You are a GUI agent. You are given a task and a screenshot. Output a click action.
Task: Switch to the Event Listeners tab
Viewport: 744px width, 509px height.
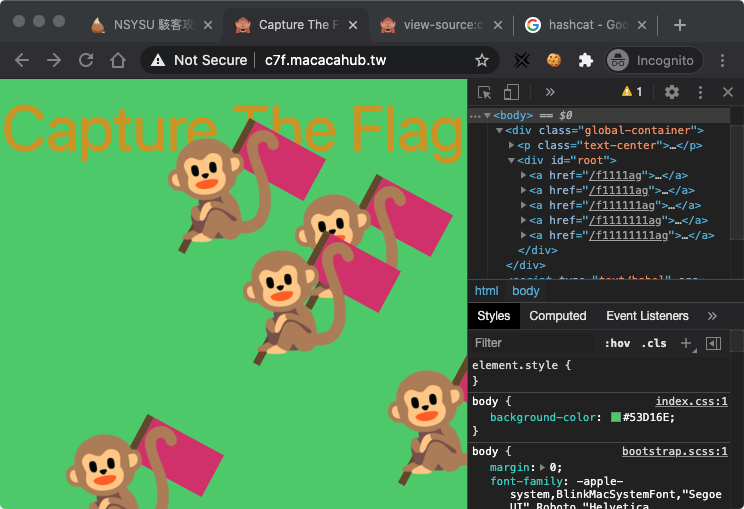coord(647,316)
